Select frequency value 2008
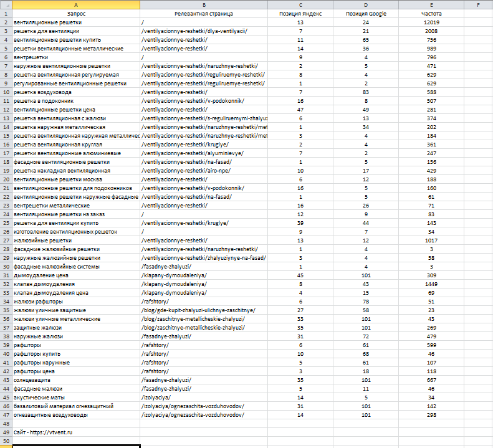 pos(431,31)
